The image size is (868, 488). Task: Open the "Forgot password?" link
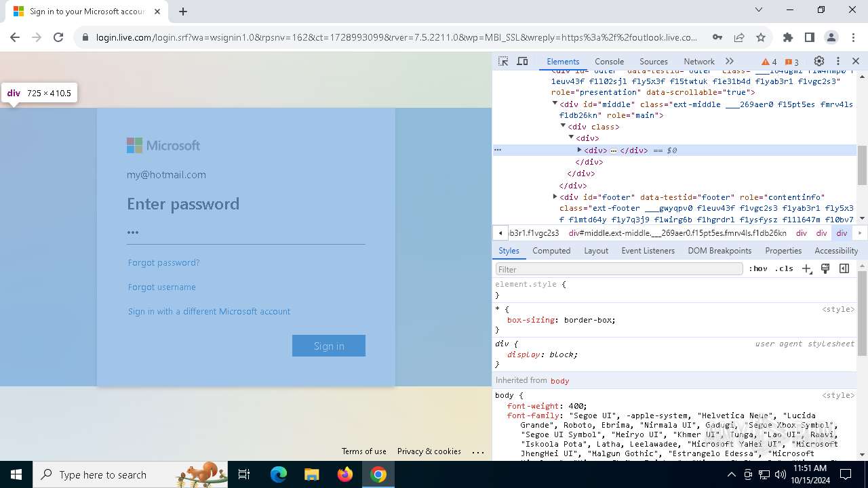coord(163,262)
